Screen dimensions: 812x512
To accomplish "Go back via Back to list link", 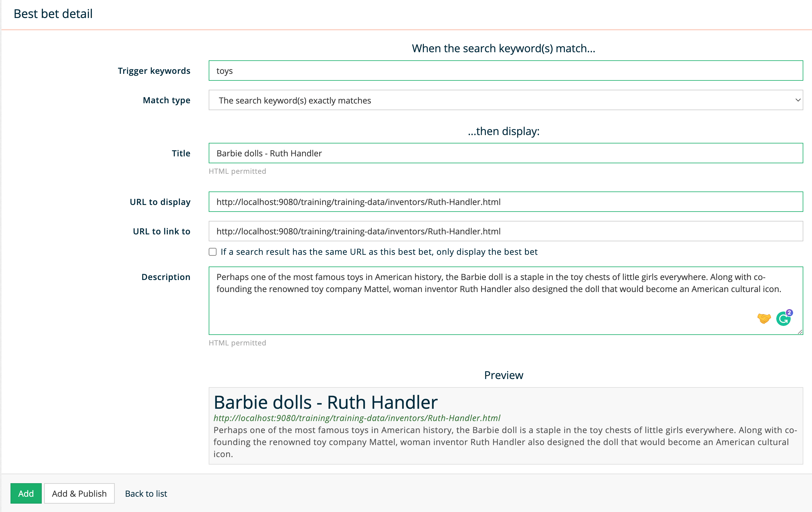I will tap(146, 493).
